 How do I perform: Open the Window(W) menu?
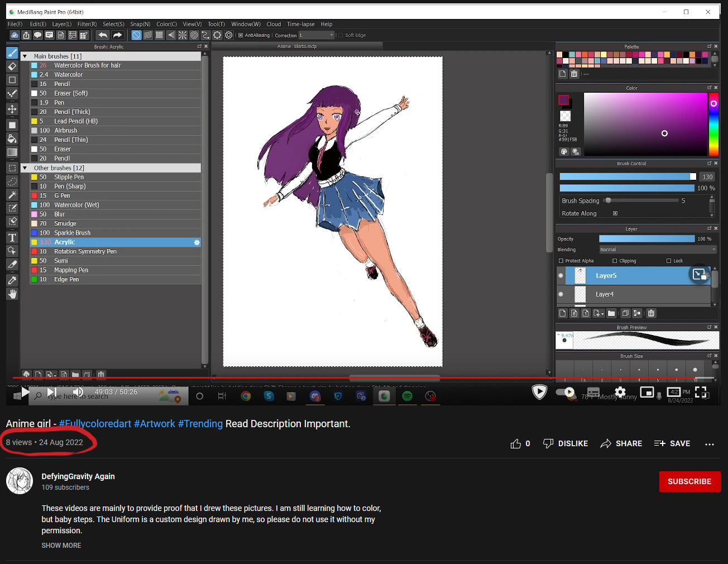pyautogui.click(x=246, y=24)
